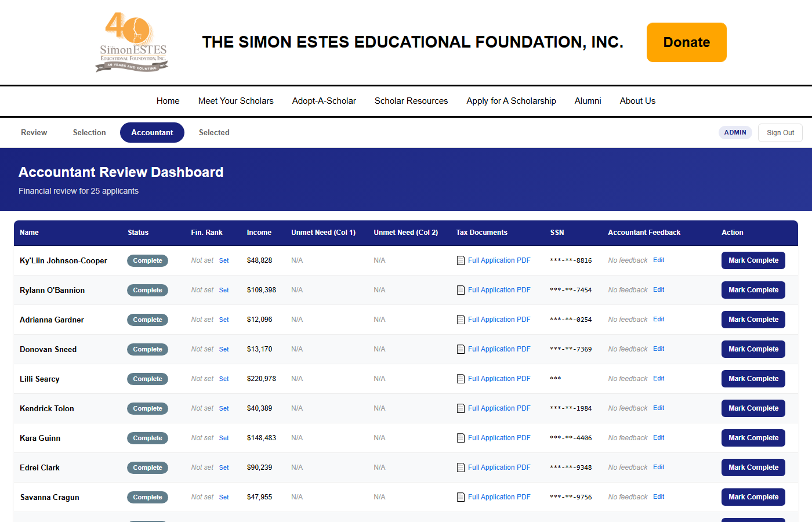This screenshot has height=522, width=812.
Task: Go to the Meet Your Scholars page
Action: coord(235,101)
